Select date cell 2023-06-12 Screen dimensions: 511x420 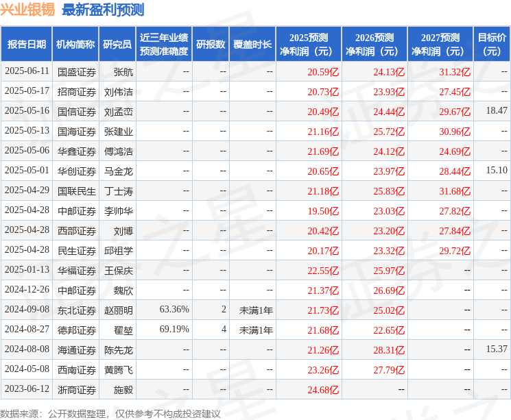click(x=27, y=389)
